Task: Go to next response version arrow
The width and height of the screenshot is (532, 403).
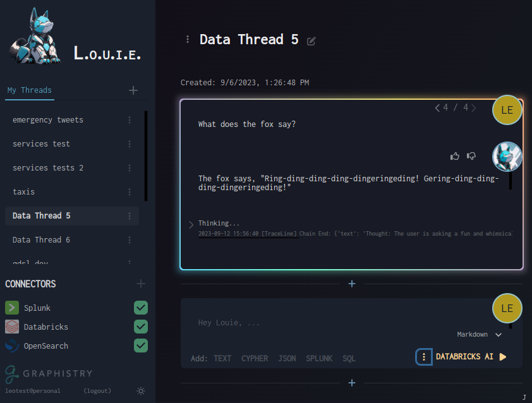Action: tap(474, 108)
